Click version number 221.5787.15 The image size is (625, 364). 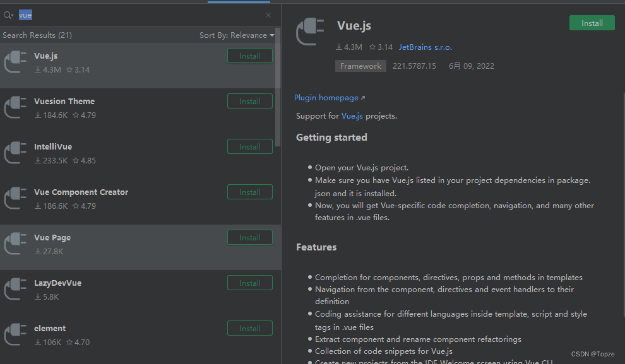(x=414, y=66)
